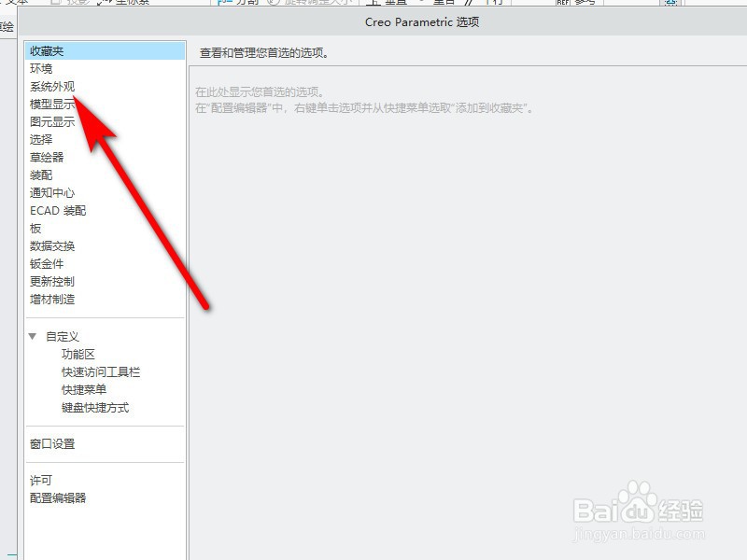Open 数据交换 settings

(52, 245)
